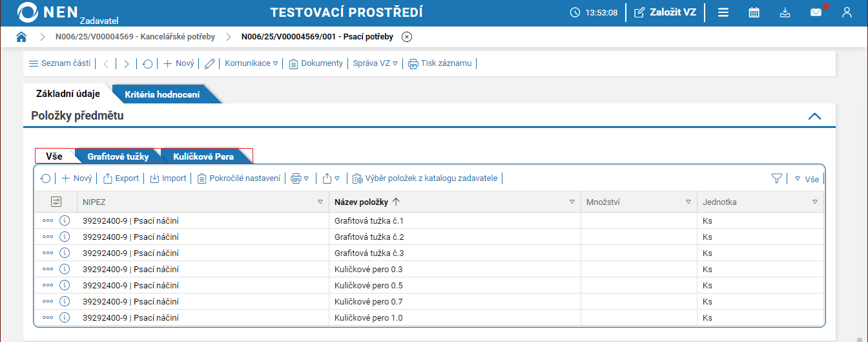The height and width of the screenshot is (342, 868).
Task: Select the Kuličkové Pera tab
Action: (x=203, y=156)
